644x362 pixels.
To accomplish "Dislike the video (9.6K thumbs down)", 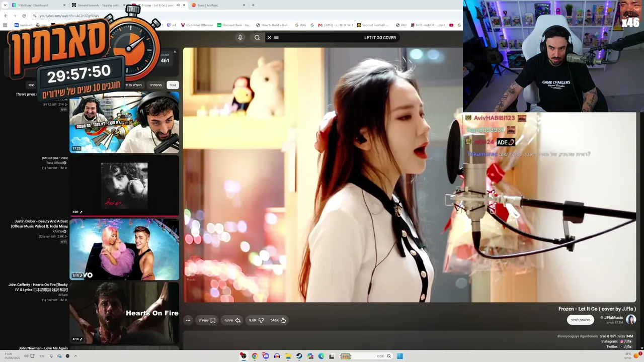I will click(x=256, y=320).
